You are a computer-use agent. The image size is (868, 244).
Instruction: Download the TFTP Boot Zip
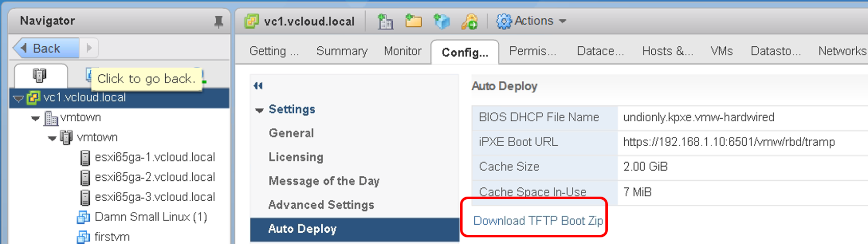(538, 221)
